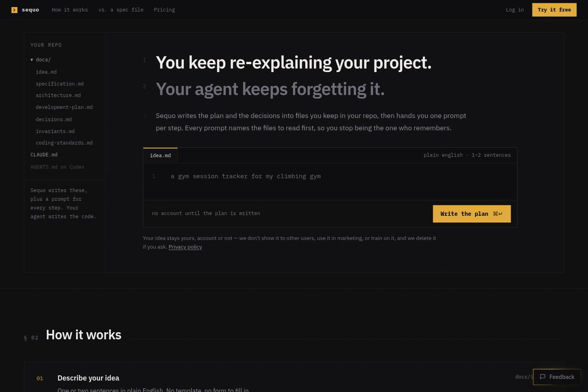Image resolution: width=588 pixels, height=392 pixels.
Task: Click the 'Describe your idea' step title
Action: tap(88, 378)
